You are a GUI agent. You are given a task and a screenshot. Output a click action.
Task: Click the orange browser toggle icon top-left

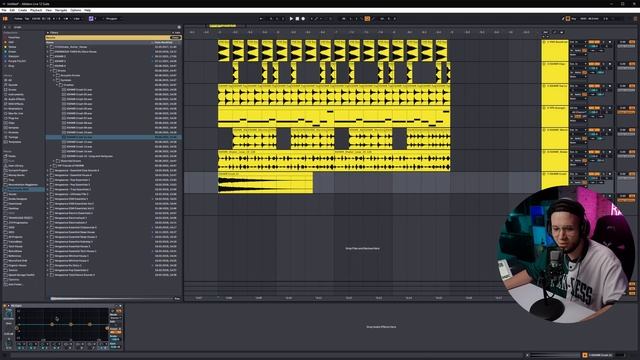[5, 18]
